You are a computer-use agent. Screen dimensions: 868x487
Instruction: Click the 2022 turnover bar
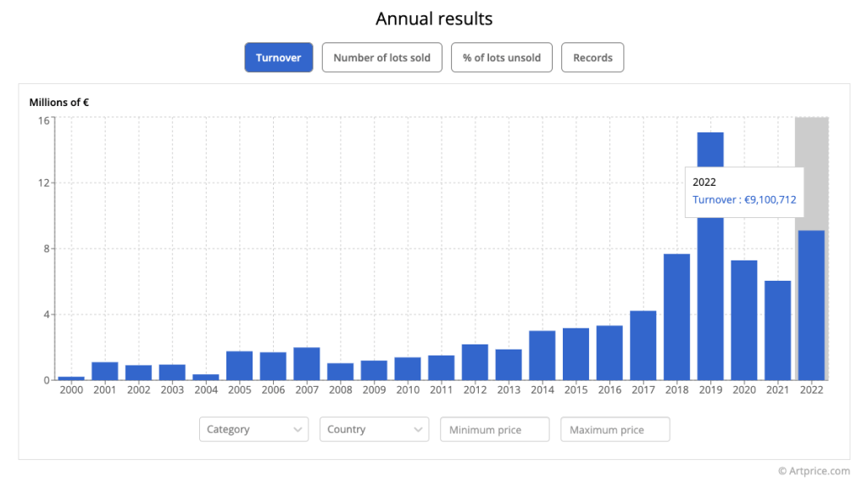click(811, 305)
